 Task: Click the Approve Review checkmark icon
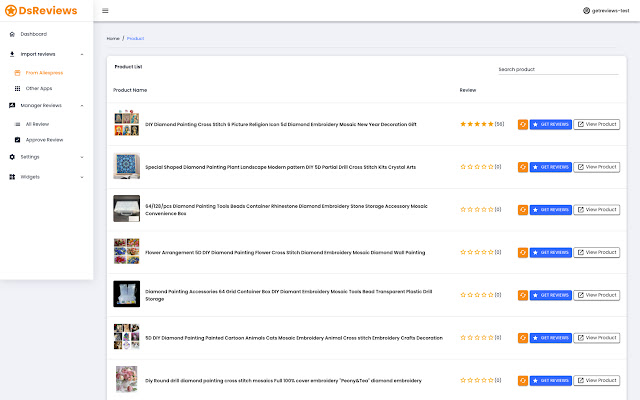tap(17, 140)
